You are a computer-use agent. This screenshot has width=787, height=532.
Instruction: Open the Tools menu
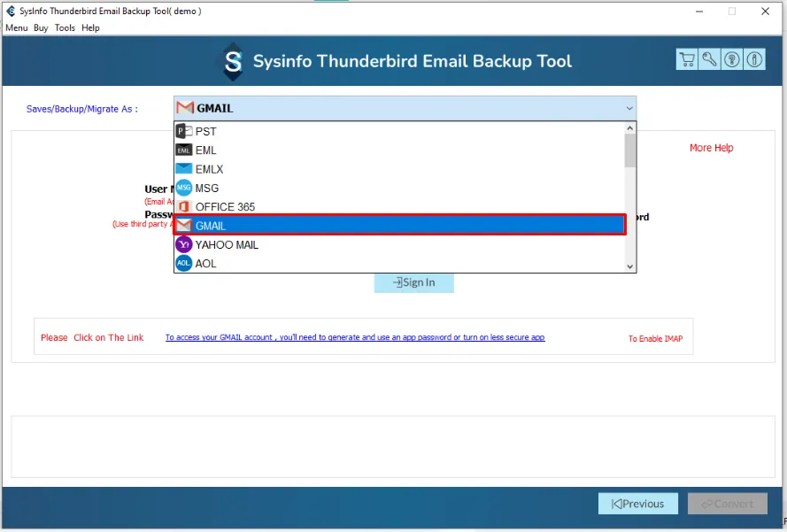point(65,27)
